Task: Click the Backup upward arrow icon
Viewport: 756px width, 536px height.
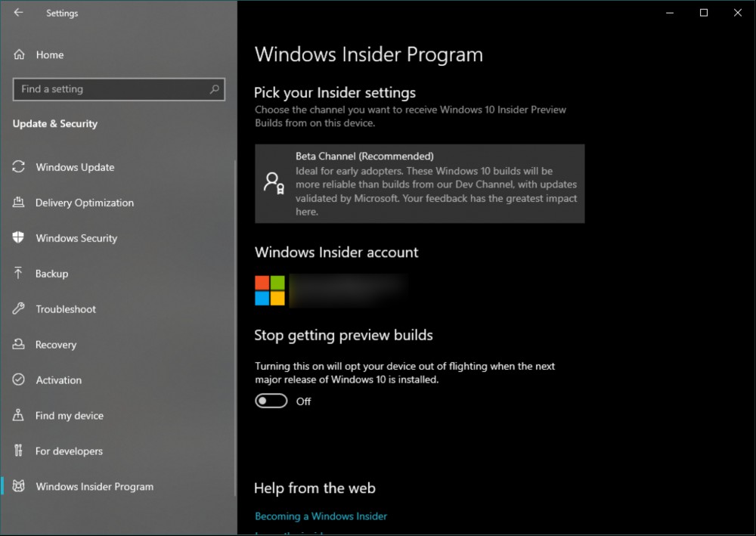Action: (18, 274)
